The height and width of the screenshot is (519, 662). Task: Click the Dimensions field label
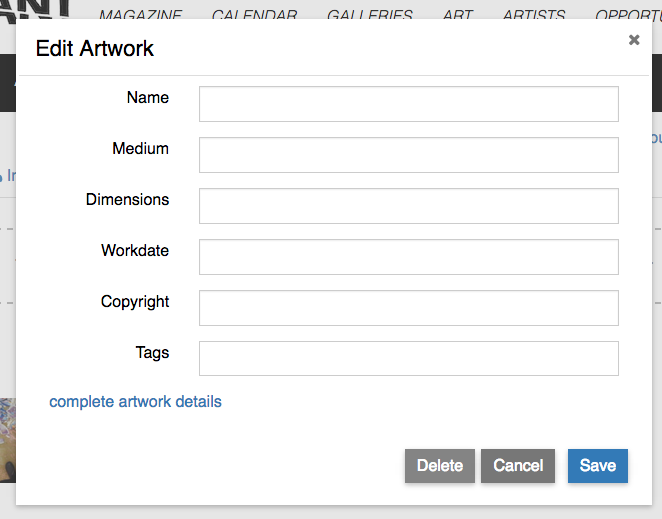click(x=127, y=200)
